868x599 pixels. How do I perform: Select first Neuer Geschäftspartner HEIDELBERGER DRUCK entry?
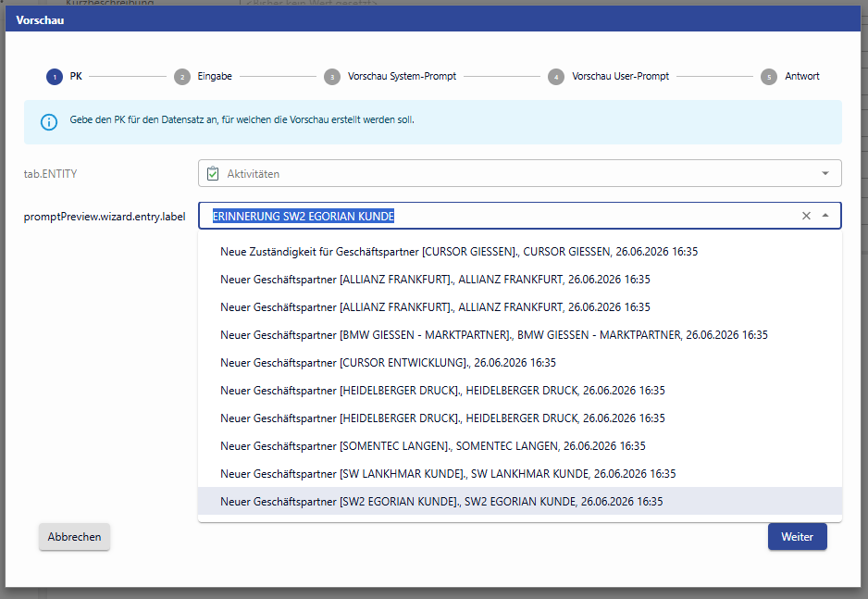520,391
